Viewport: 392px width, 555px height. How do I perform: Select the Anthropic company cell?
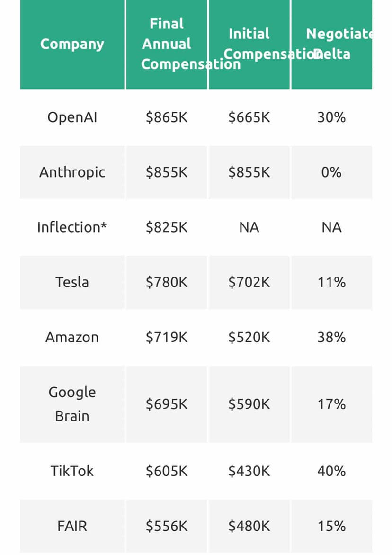tap(72, 172)
